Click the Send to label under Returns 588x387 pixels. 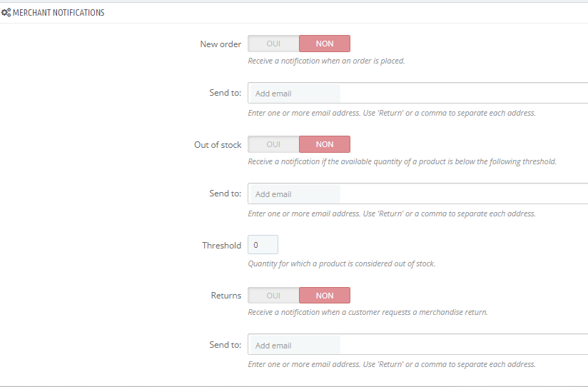pos(225,346)
